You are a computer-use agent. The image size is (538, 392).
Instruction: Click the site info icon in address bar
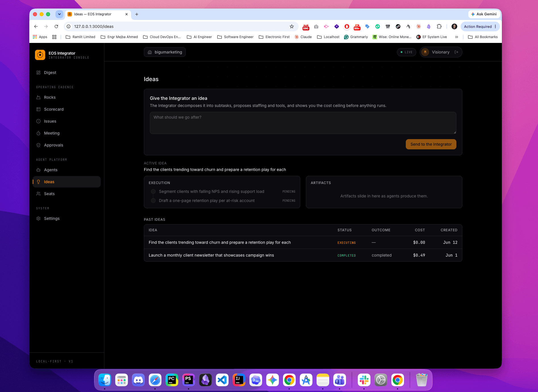69,26
